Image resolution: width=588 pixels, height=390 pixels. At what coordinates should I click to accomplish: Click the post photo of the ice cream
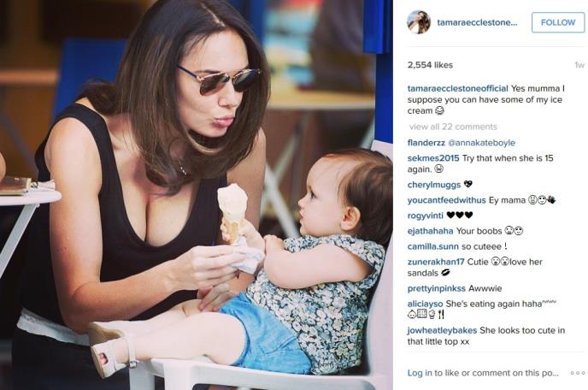click(x=197, y=195)
